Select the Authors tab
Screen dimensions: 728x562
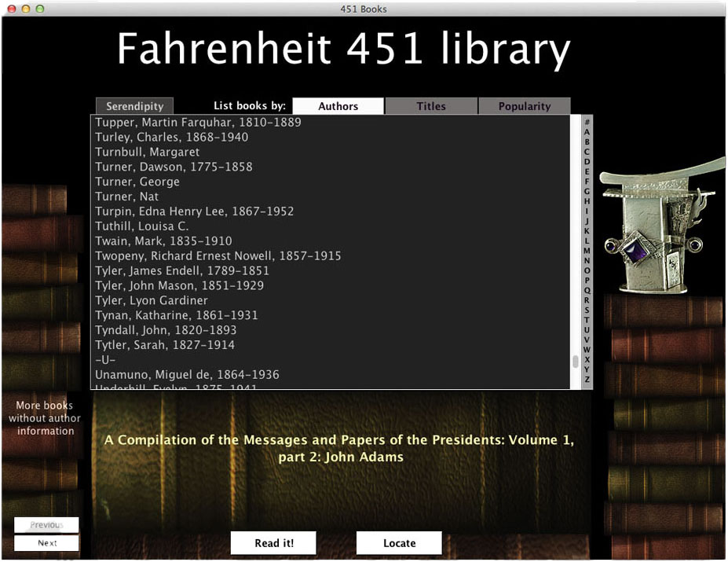click(338, 106)
